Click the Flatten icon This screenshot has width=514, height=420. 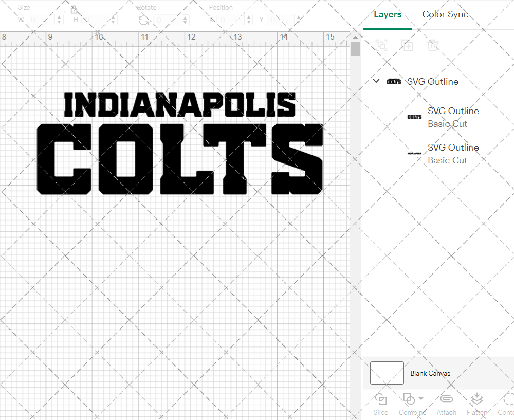[476, 399]
